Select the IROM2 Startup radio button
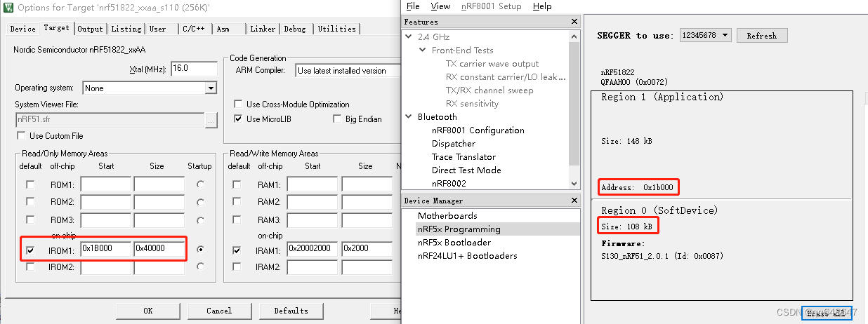 202,266
